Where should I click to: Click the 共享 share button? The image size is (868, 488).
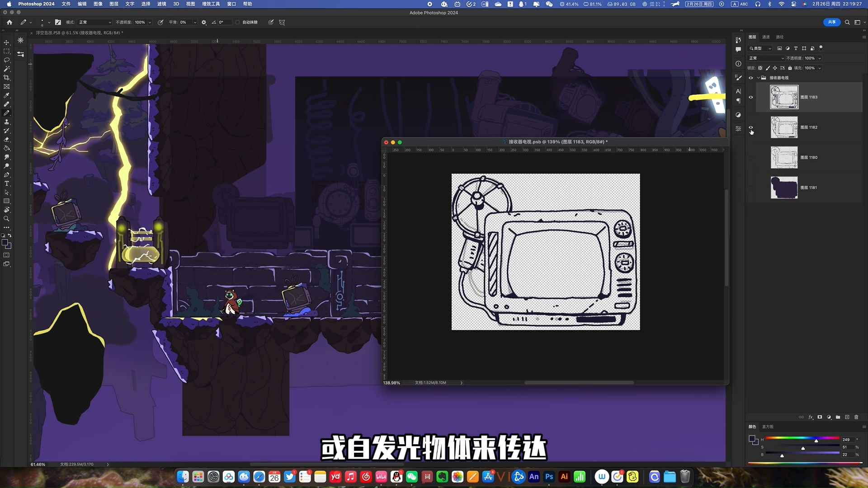click(x=832, y=22)
